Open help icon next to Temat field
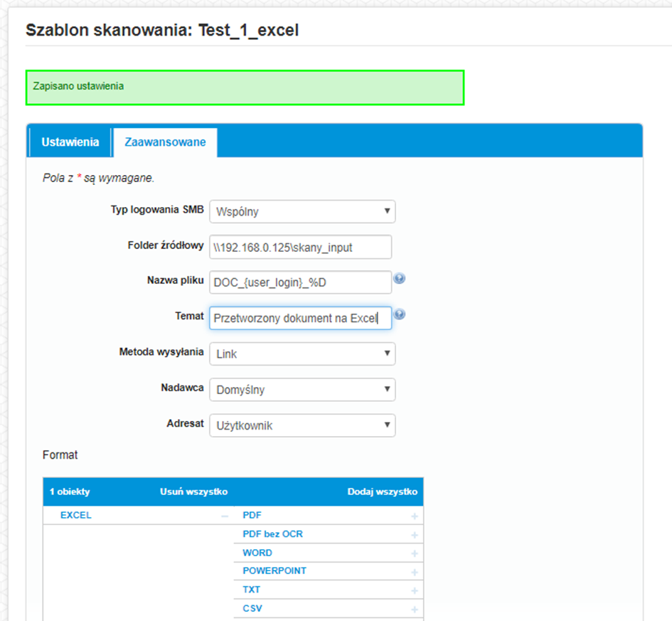Image resolution: width=672 pixels, height=621 pixels. click(399, 314)
